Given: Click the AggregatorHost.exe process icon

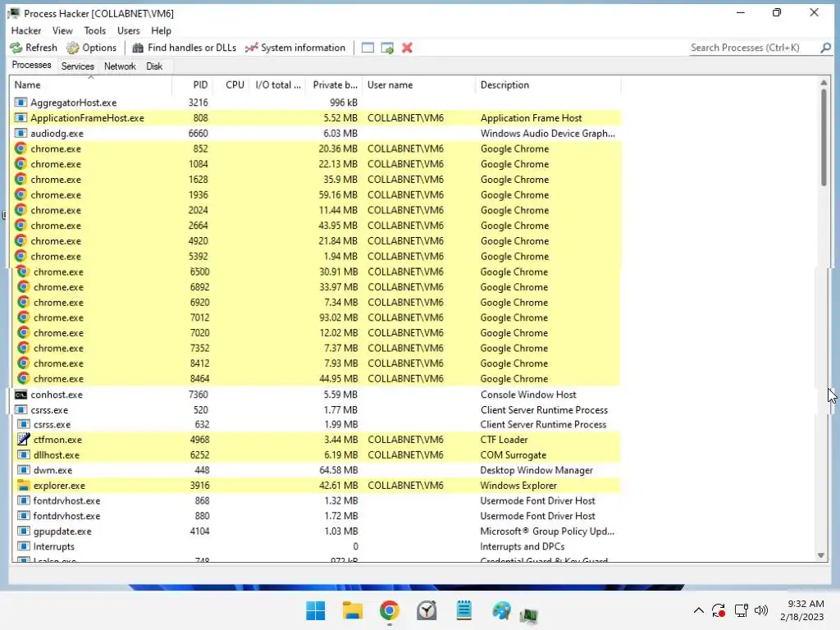Looking at the screenshot, I should pos(21,103).
